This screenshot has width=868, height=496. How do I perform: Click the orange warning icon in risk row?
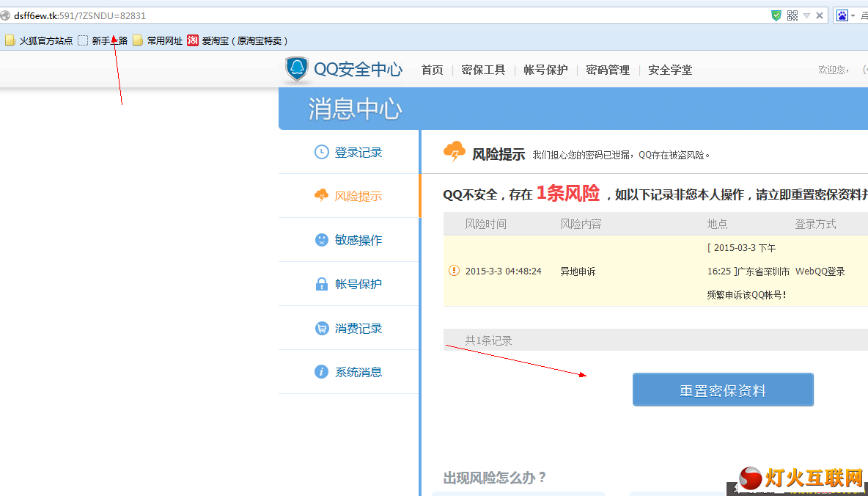pyautogui.click(x=454, y=271)
